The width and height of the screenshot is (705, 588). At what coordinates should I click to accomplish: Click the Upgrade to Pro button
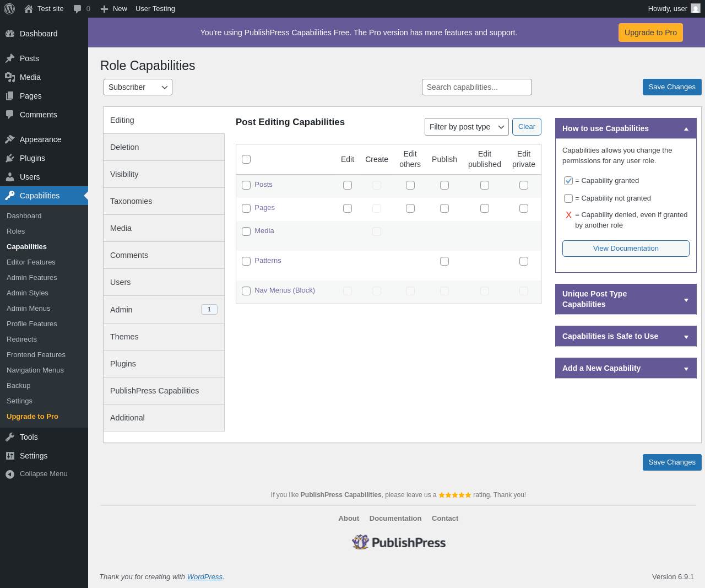650,33
